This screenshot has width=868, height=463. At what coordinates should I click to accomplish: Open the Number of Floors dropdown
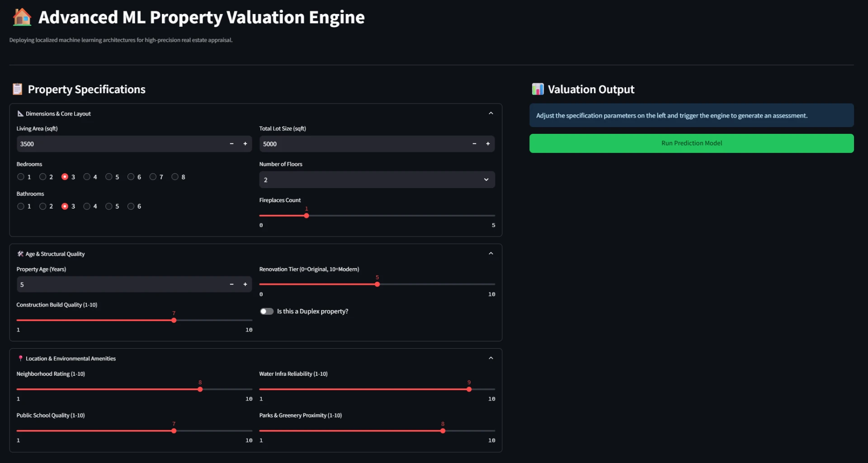[x=377, y=180]
